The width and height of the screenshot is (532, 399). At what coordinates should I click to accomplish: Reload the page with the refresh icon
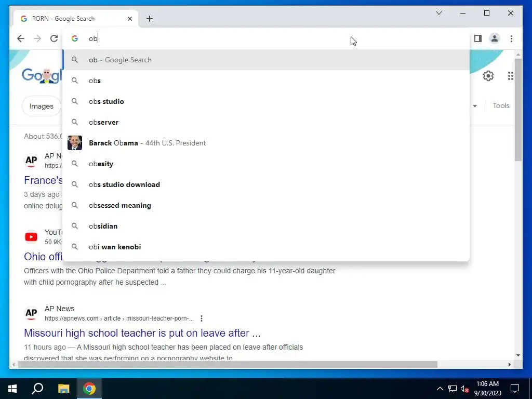click(54, 38)
